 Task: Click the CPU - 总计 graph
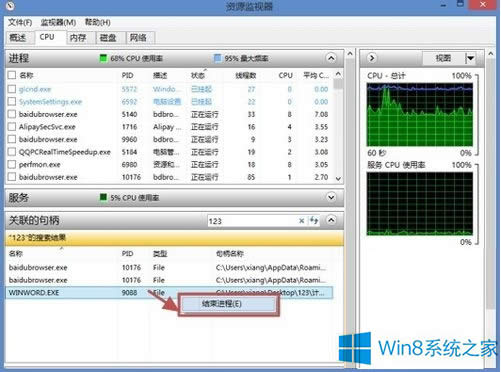tap(420, 115)
